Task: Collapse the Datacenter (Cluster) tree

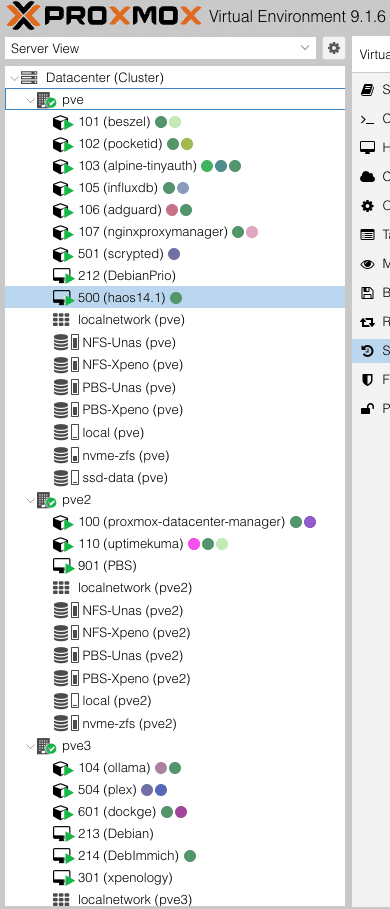Action: coord(14,77)
